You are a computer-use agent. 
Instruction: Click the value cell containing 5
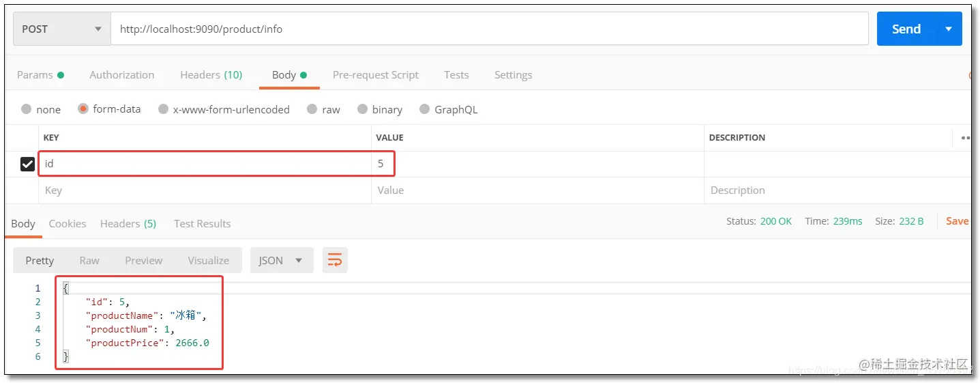tap(537, 164)
